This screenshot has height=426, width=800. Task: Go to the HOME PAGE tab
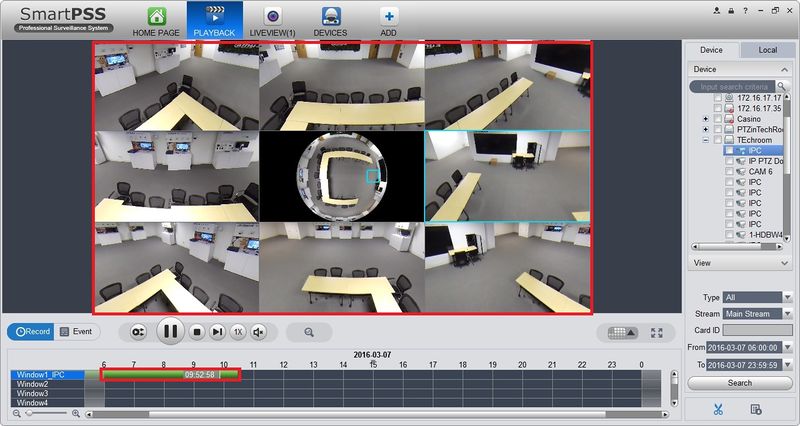click(x=156, y=20)
